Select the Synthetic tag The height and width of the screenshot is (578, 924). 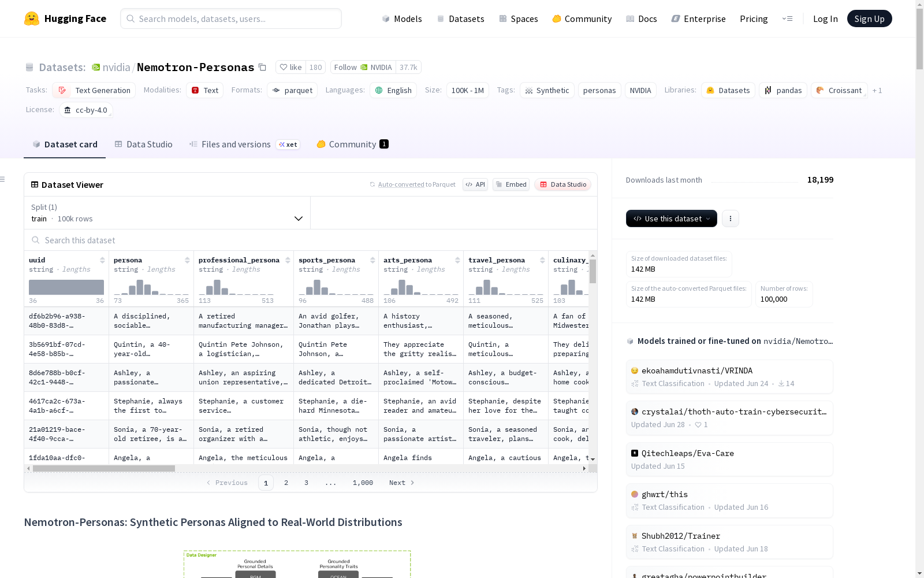pos(547,90)
